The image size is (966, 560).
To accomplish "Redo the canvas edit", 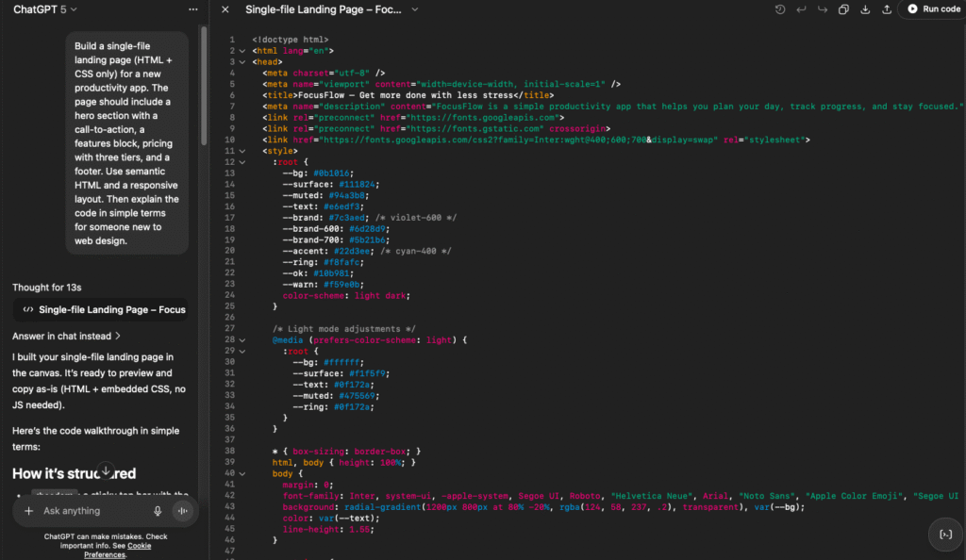I will click(x=822, y=8).
